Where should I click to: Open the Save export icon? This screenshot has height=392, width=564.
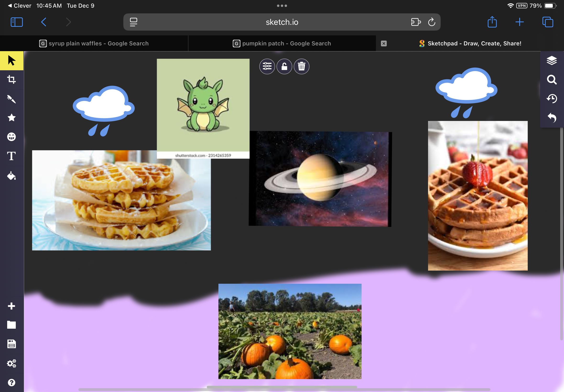(x=11, y=344)
